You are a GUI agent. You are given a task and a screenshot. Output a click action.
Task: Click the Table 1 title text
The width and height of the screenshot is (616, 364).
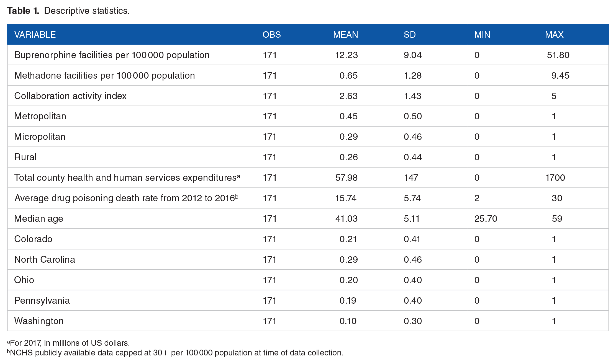(x=68, y=11)
